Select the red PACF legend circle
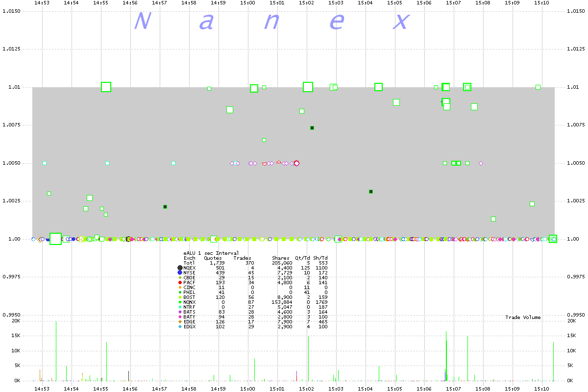 pos(180,282)
